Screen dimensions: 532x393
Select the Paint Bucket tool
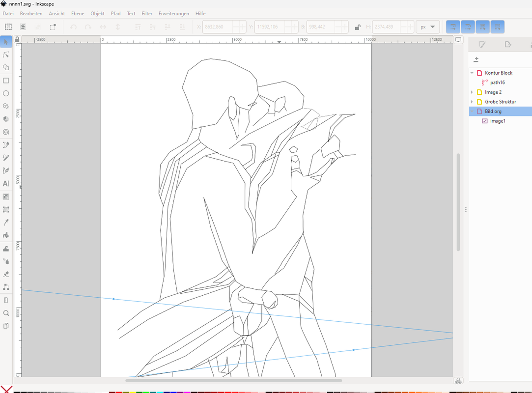(x=6, y=235)
